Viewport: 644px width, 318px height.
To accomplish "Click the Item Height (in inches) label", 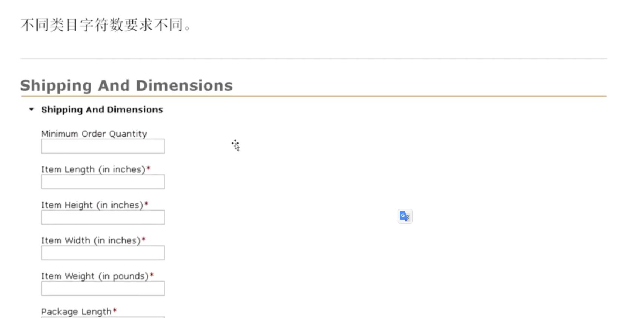I will 92,205.
